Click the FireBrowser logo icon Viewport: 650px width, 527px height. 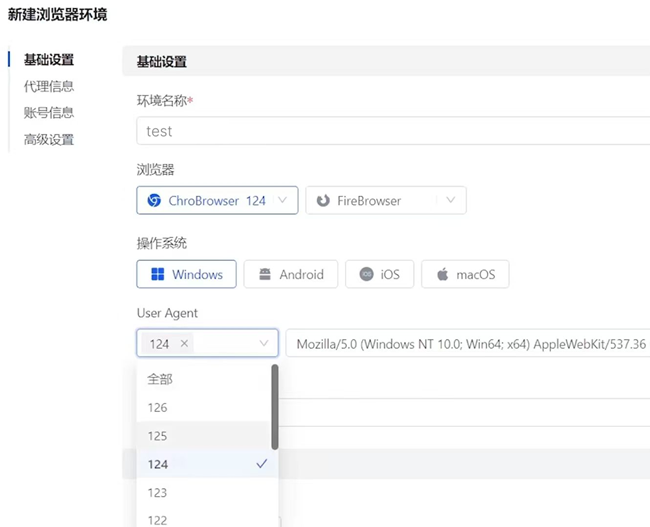click(x=323, y=201)
